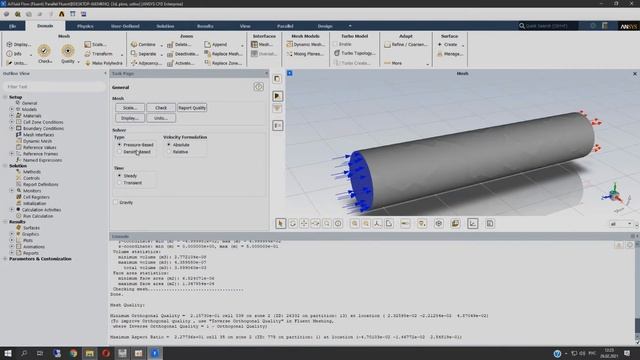Click Mixing Planes in Mesh Models
The height and width of the screenshot is (360, 640).
point(305,54)
